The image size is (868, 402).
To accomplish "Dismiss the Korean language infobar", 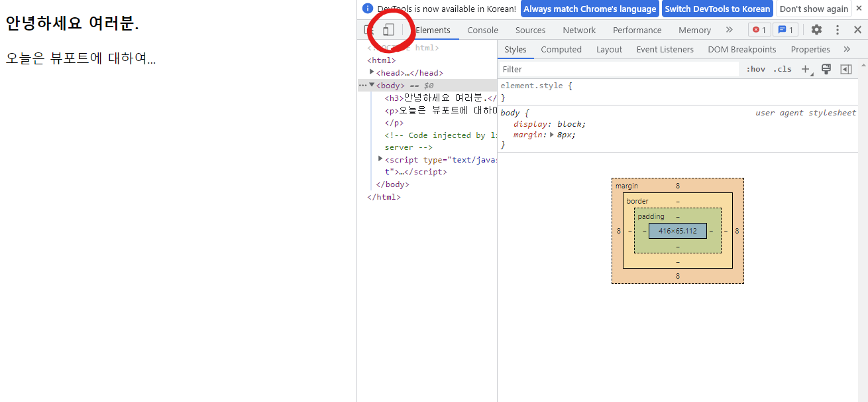I will [x=860, y=8].
